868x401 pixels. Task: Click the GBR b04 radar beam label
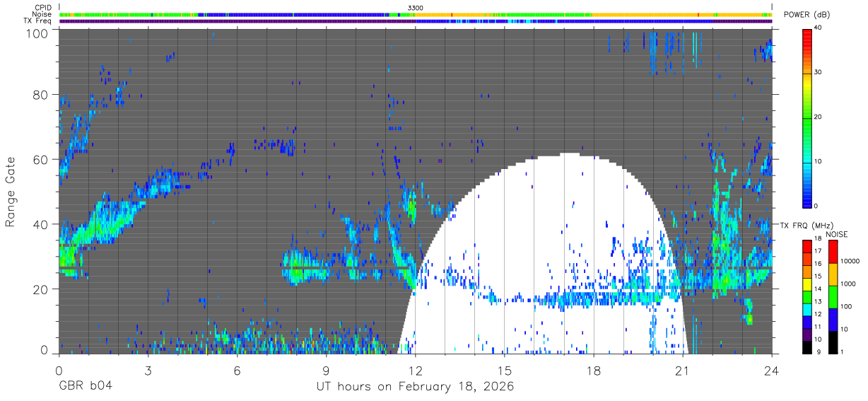coord(85,387)
